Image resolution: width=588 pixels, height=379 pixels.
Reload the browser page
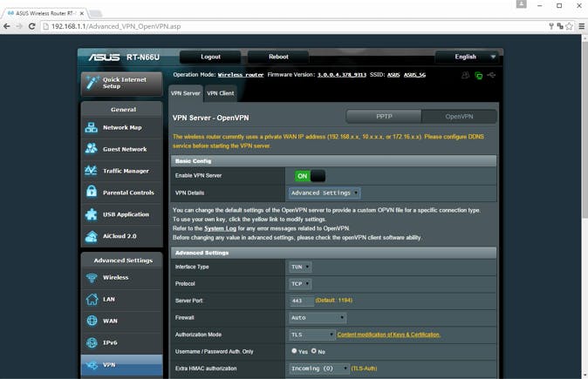point(32,26)
